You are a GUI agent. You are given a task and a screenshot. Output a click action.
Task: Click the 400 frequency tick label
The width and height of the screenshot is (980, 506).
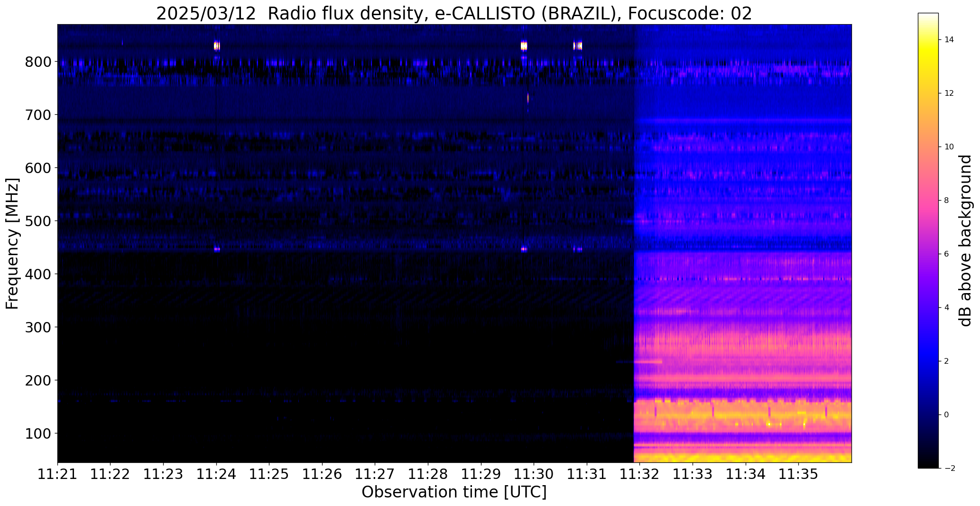coord(38,274)
